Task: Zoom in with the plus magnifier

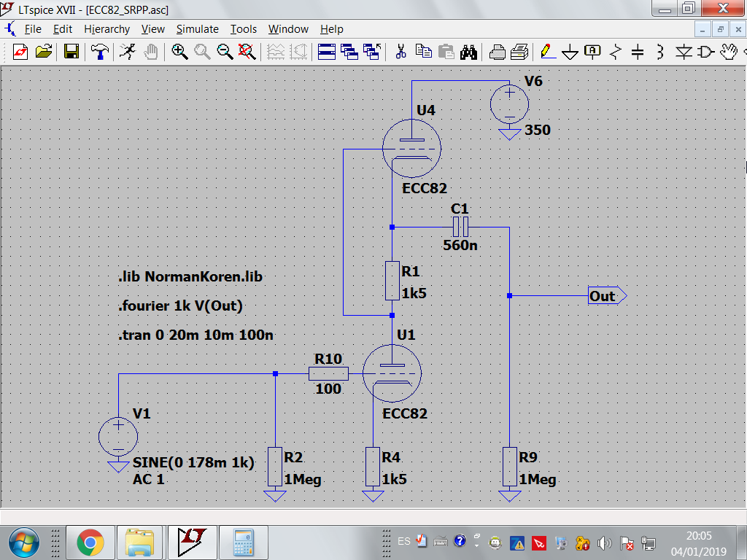Action: [x=179, y=52]
